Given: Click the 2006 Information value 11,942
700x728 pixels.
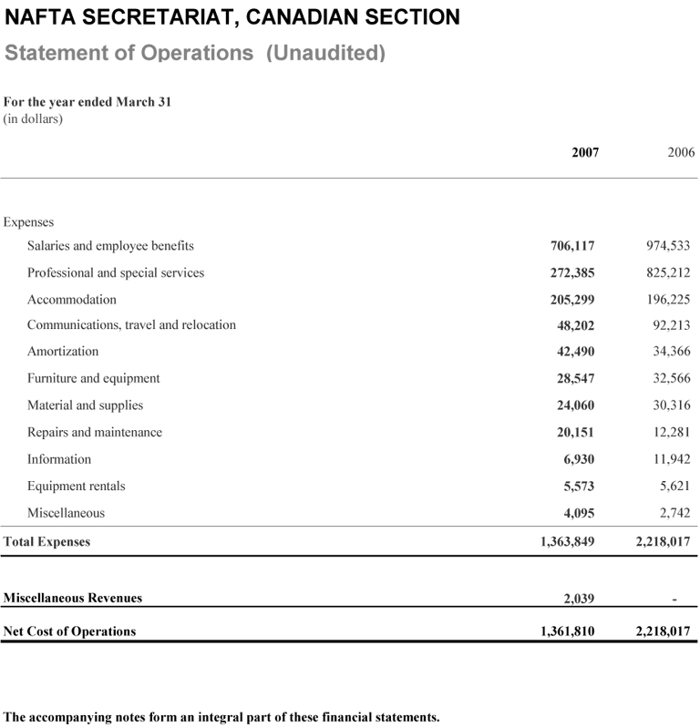Looking at the screenshot, I should [672, 459].
